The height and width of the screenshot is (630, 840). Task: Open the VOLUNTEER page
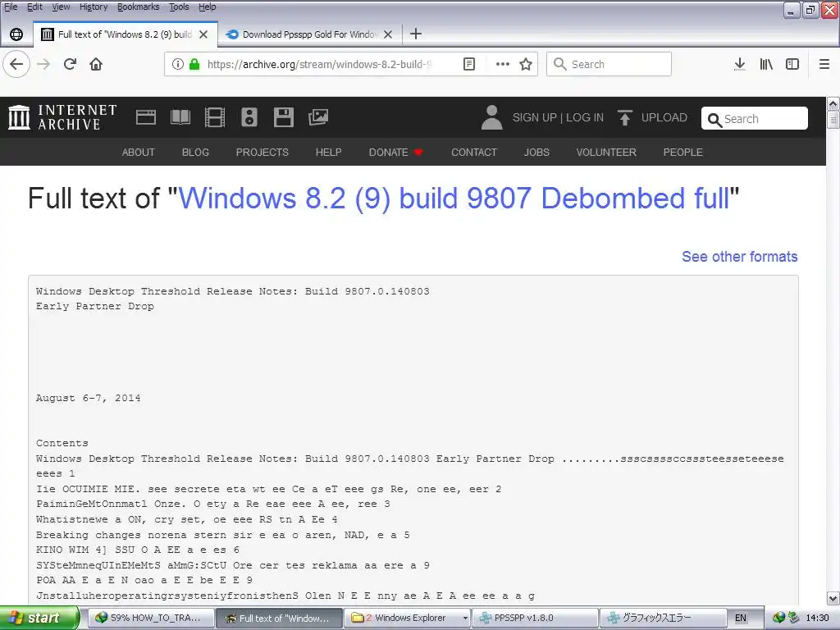606,152
